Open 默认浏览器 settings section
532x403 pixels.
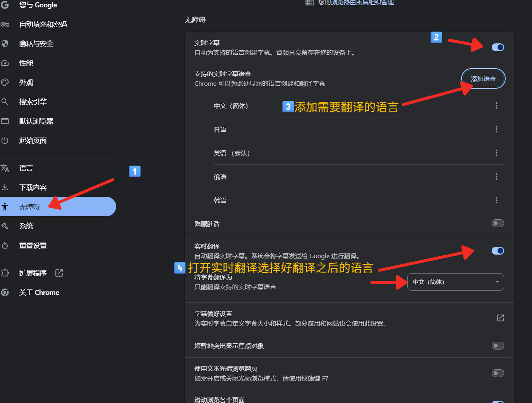coord(36,121)
